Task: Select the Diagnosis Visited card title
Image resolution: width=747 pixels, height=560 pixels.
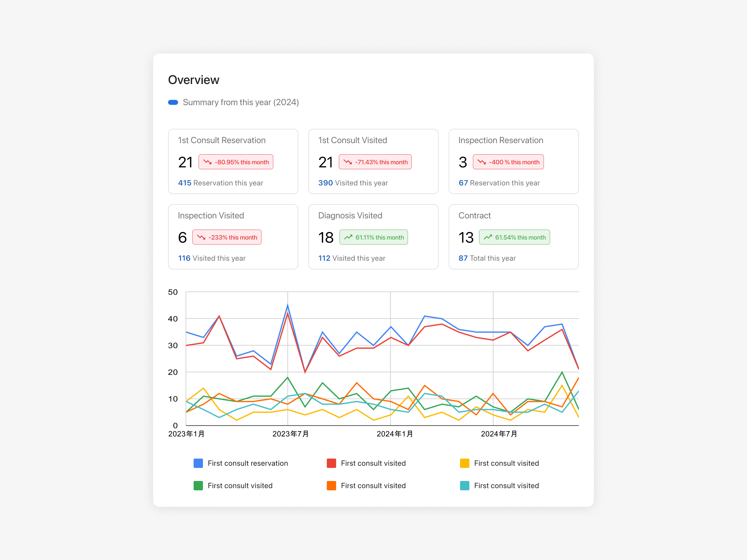Action: click(x=350, y=215)
